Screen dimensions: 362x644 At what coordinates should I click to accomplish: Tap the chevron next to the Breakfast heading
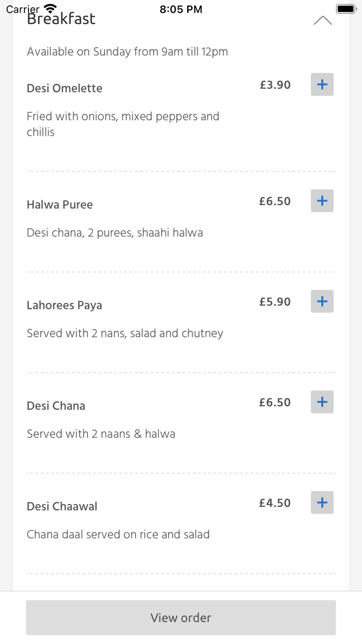click(x=323, y=20)
